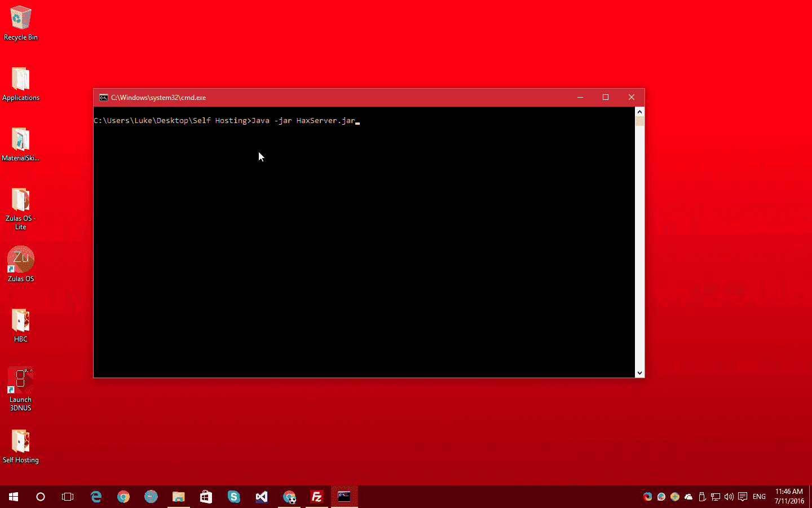Switch to FileZilla in the taskbar

pyautogui.click(x=317, y=497)
